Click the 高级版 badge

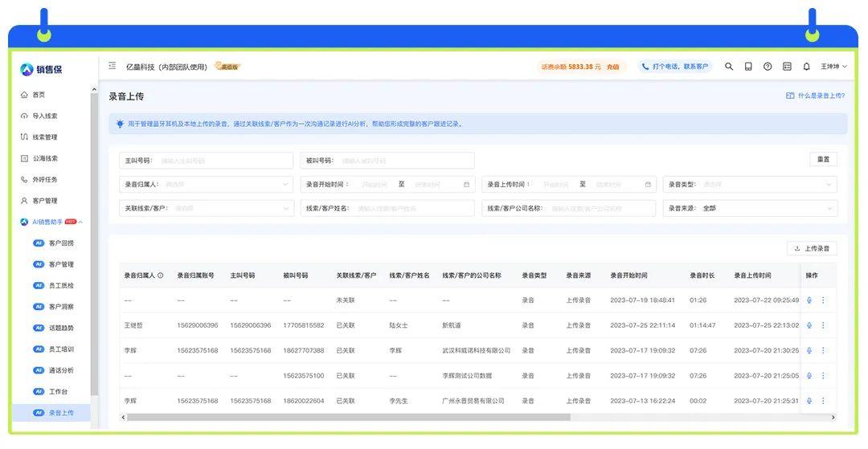[227, 67]
